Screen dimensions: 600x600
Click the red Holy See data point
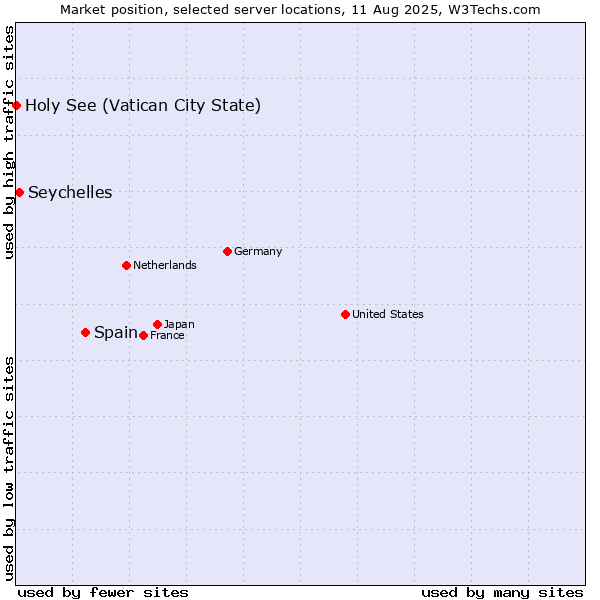16,106
